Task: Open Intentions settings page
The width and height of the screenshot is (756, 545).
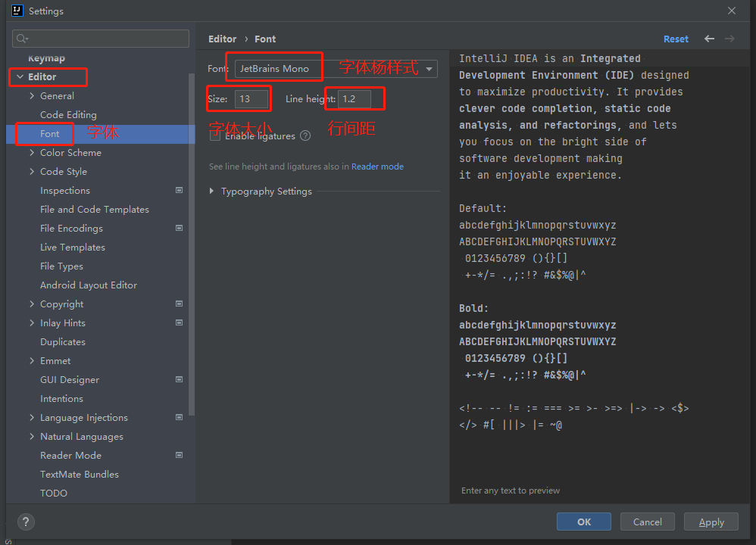Action: tap(61, 398)
